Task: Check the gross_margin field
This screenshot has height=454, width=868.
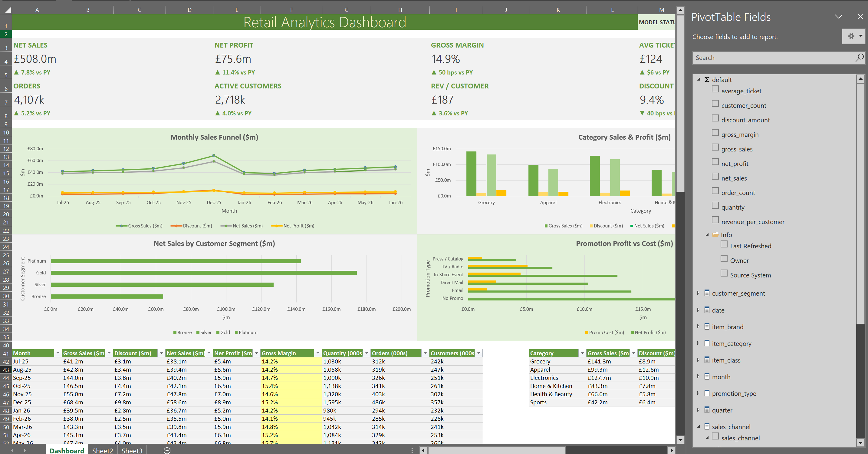Action: coord(715,133)
